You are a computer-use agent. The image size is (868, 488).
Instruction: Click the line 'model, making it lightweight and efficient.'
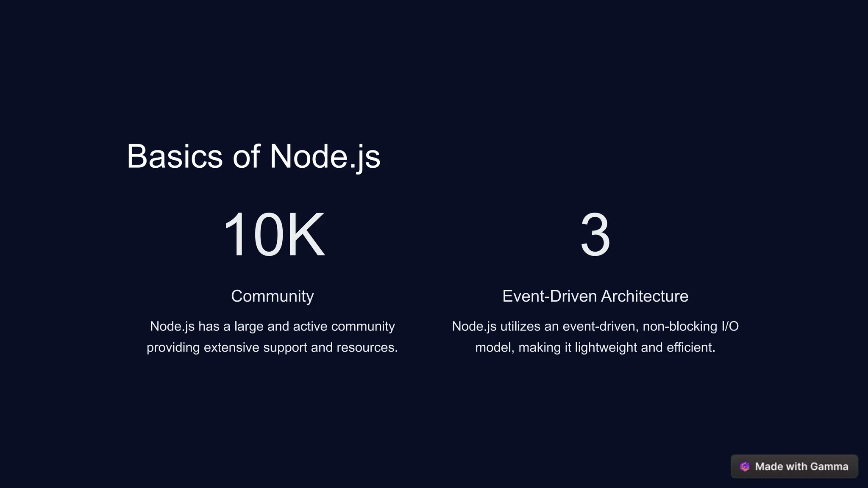point(595,347)
